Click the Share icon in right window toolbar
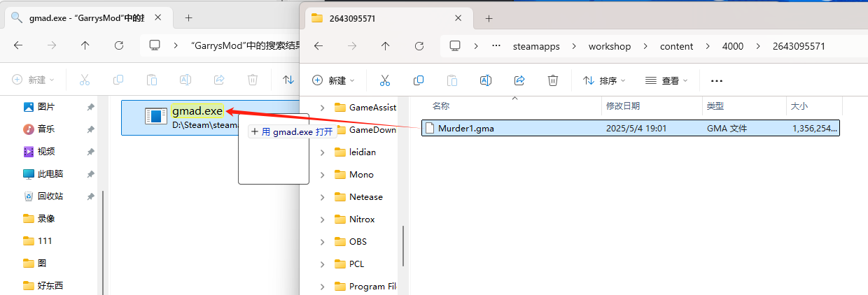 [x=519, y=80]
